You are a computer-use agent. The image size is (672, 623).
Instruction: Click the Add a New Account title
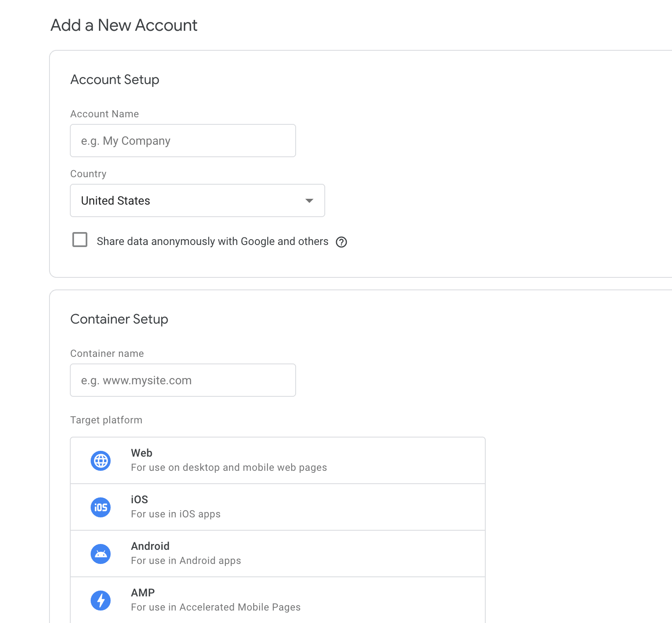point(124,25)
